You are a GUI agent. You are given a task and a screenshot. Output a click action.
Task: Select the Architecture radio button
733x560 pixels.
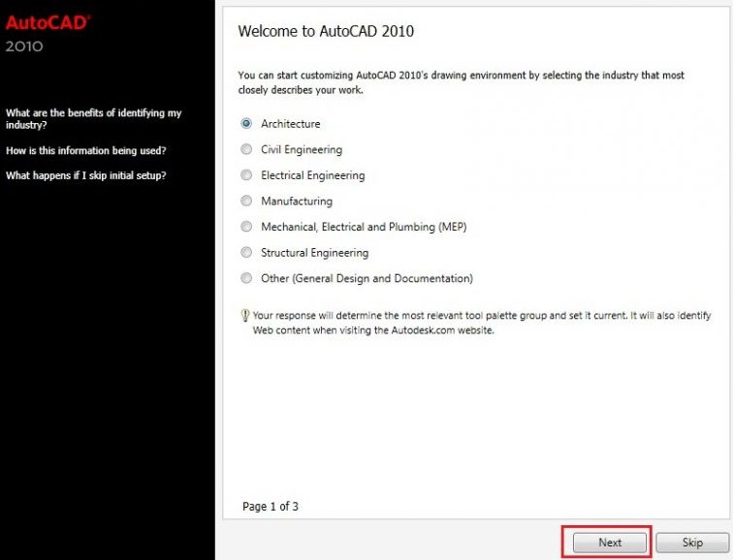point(246,123)
